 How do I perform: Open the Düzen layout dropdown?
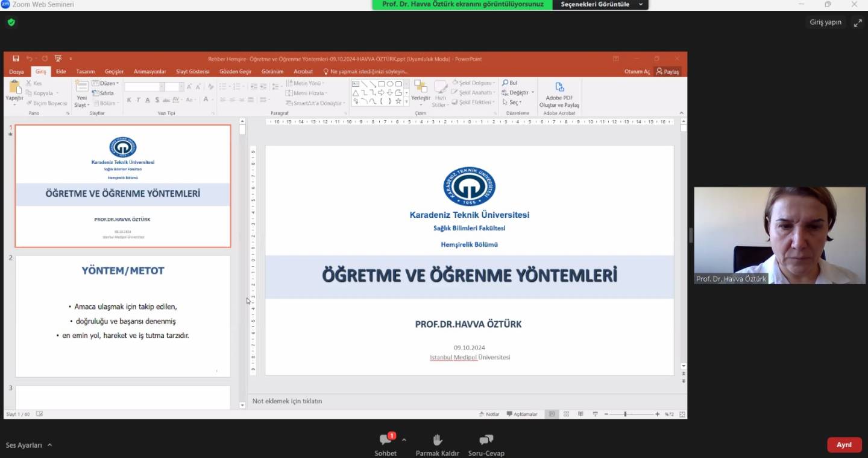[x=106, y=83]
